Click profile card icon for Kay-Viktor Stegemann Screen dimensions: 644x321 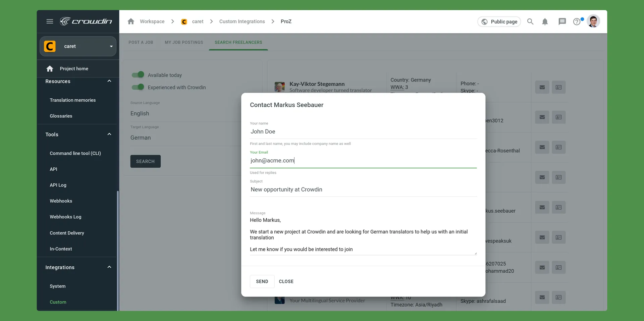pyautogui.click(x=558, y=87)
